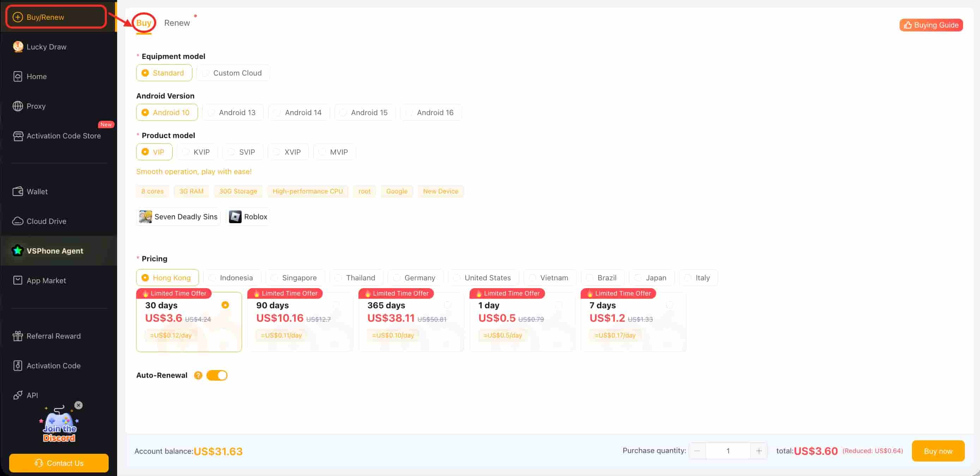
Task: Toggle the Auto-Renewal switch
Action: click(217, 375)
